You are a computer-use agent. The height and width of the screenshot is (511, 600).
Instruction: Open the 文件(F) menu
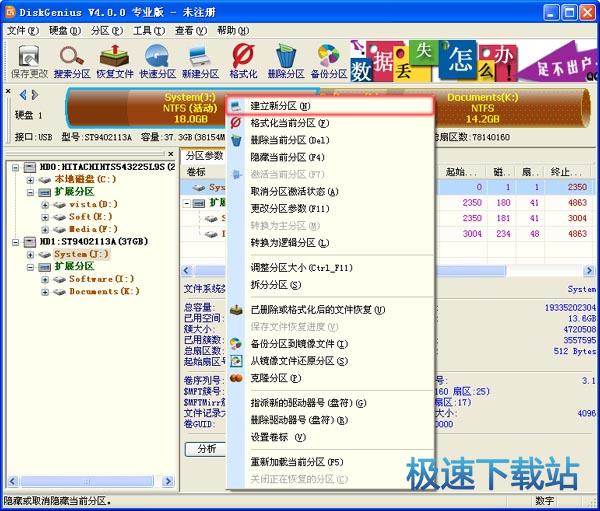coord(23,31)
